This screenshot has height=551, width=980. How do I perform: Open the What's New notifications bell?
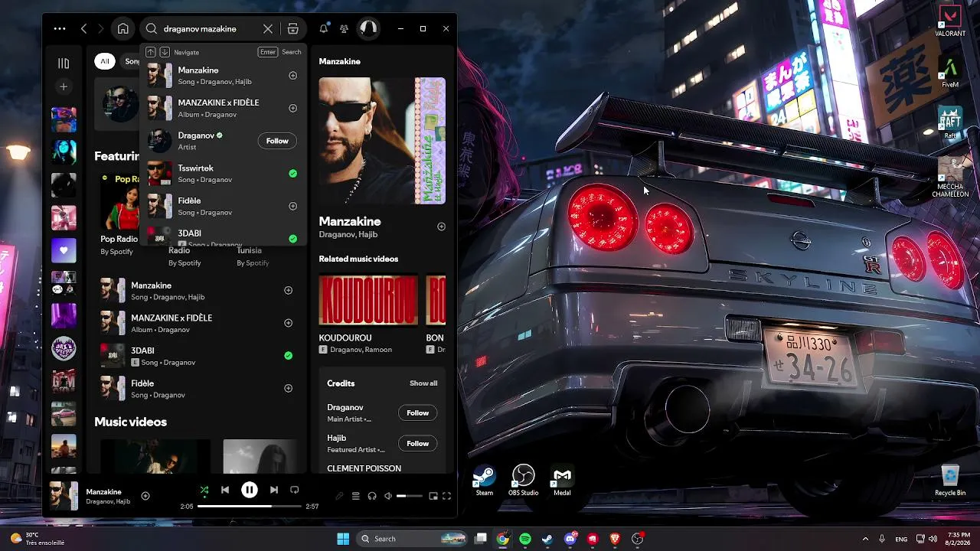[324, 29]
